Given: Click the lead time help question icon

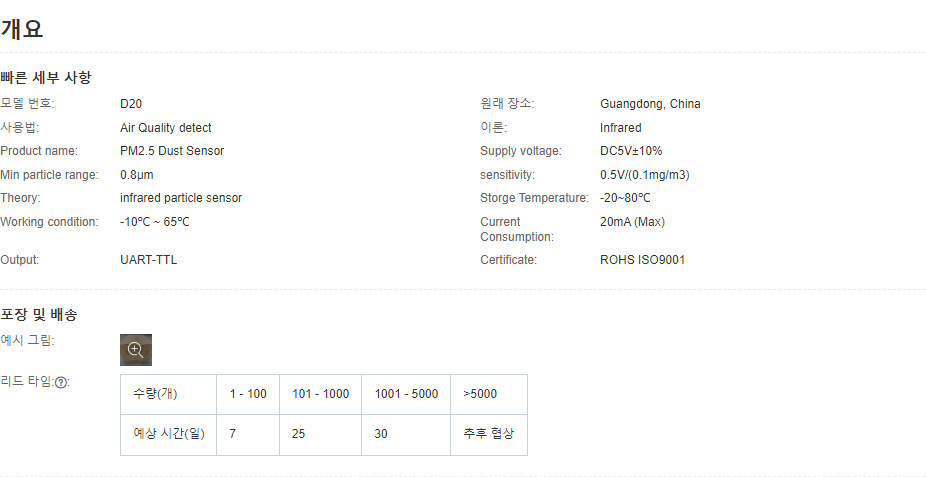Looking at the screenshot, I should 61,383.
